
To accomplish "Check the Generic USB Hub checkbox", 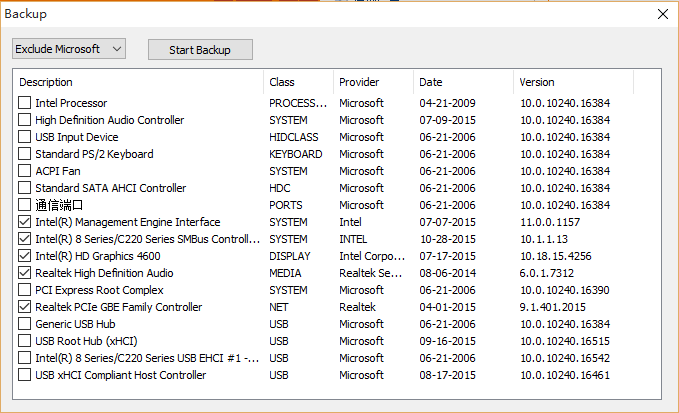I will pos(25,324).
